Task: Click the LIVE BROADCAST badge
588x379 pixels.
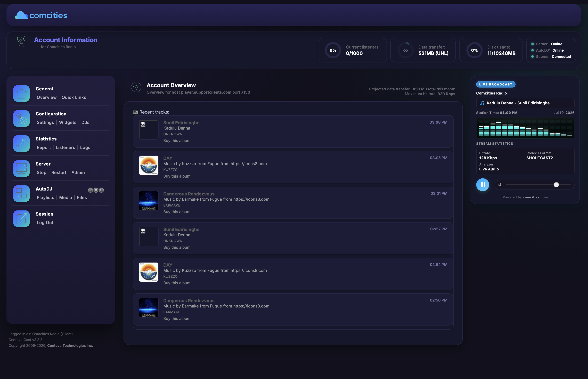Action: 496,84
